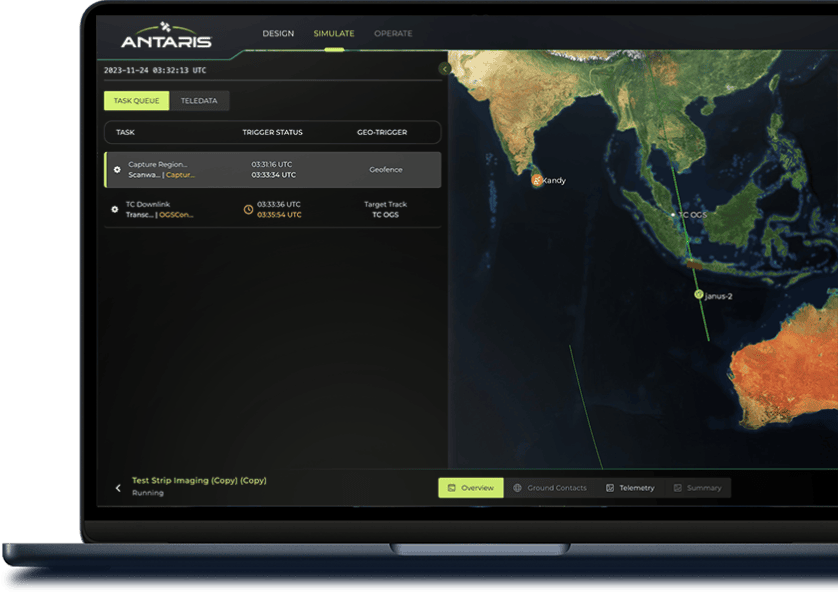Click the 03:33:34 UTC trigger time

(x=274, y=175)
